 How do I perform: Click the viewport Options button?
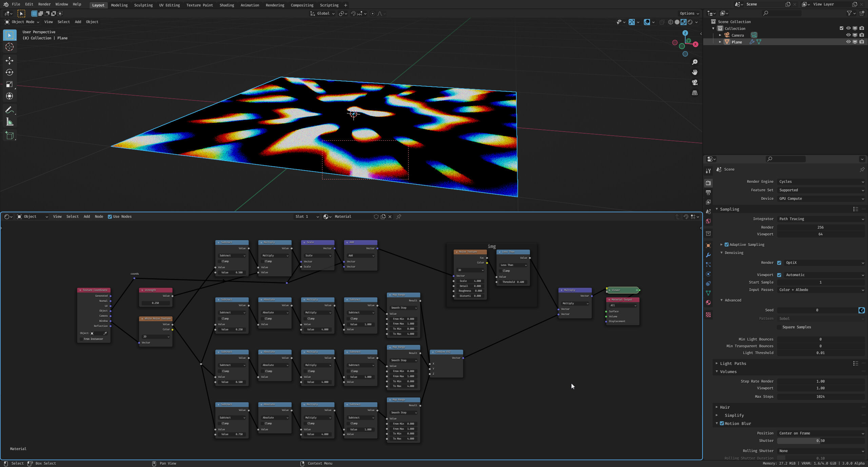tap(689, 14)
